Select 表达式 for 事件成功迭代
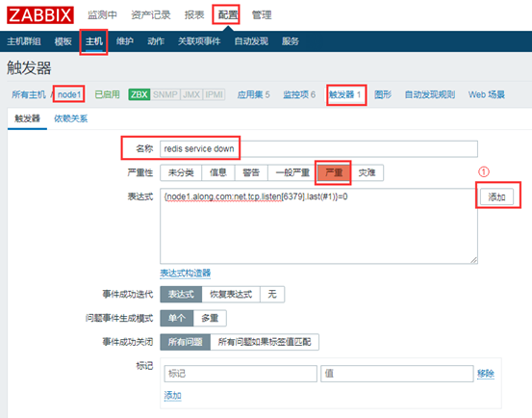The height and width of the screenshot is (418, 532). [x=181, y=294]
